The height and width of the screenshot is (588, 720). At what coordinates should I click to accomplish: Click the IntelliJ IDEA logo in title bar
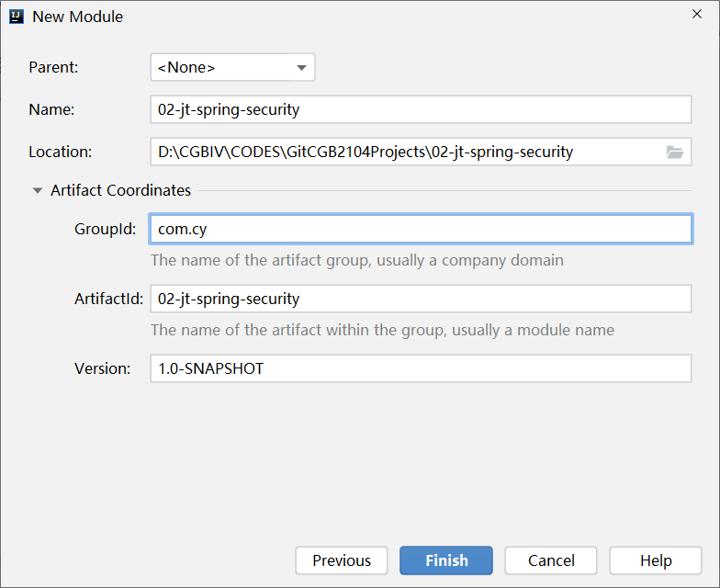tap(17, 17)
